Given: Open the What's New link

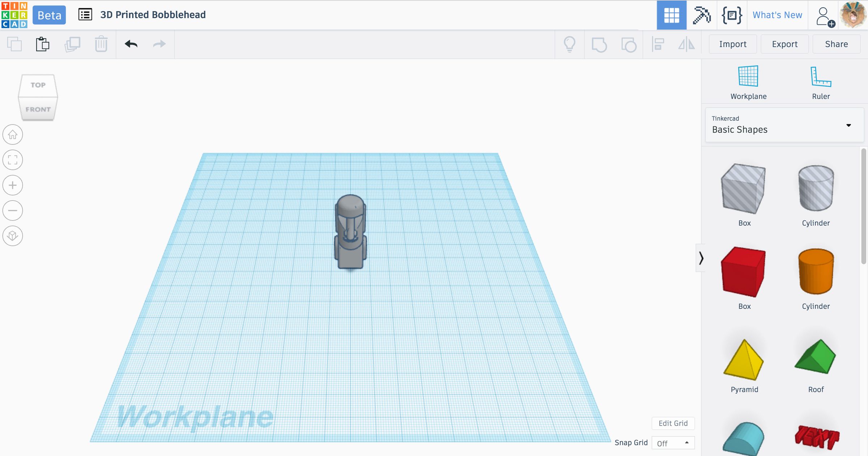Looking at the screenshot, I should click(777, 15).
